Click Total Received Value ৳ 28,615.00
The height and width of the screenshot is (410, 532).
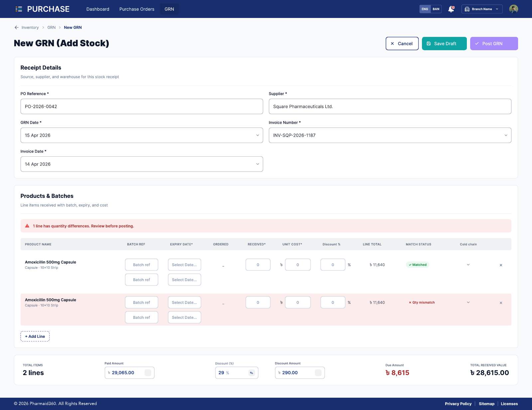489,373
